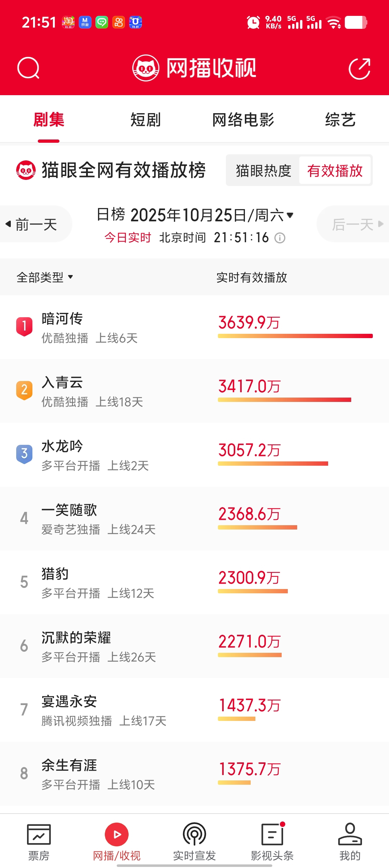Go to the 我的 profile page
Image resolution: width=389 pixels, height=868 pixels.
pyautogui.click(x=350, y=835)
